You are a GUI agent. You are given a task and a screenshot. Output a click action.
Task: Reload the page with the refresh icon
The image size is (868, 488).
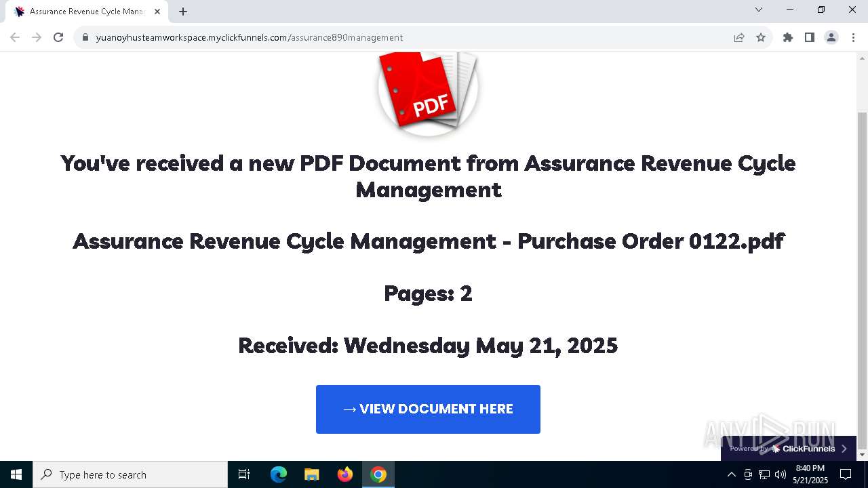pyautogui.click(x=58, y=37)
